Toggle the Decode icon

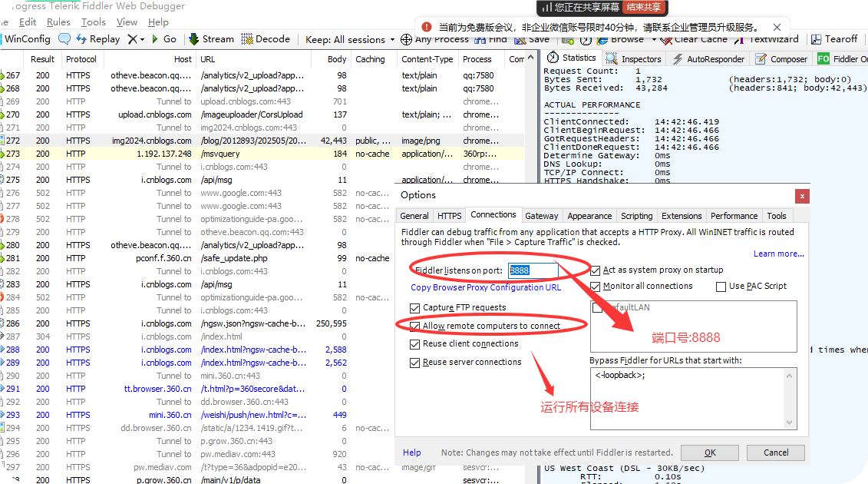click(247, 39)
